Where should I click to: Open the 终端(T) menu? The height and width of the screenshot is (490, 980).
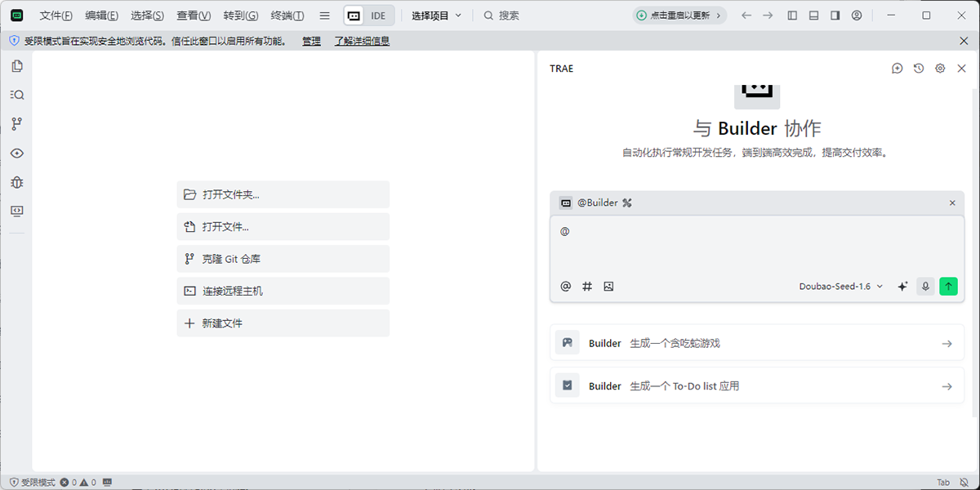click(287, 16)
